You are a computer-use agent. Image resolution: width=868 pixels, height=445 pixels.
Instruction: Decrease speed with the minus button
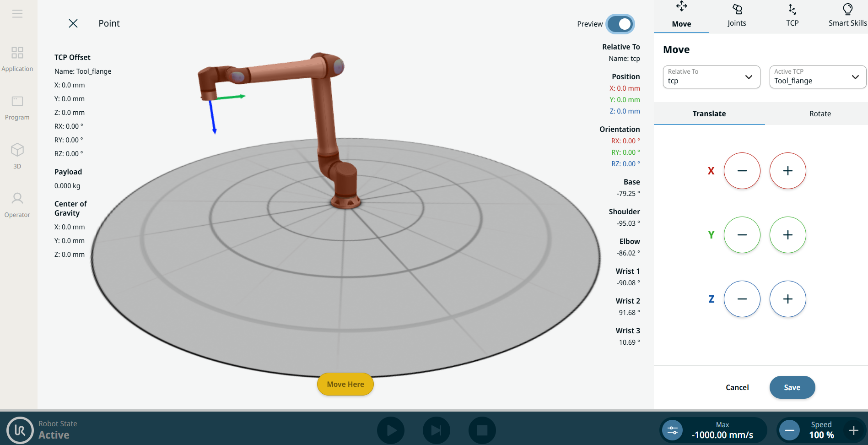[790, 430]
